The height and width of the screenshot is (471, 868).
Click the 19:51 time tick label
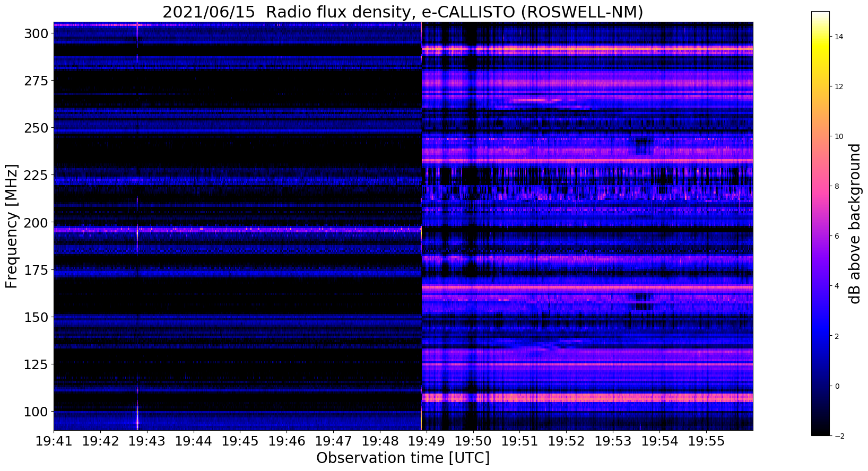tap(520, 441)
